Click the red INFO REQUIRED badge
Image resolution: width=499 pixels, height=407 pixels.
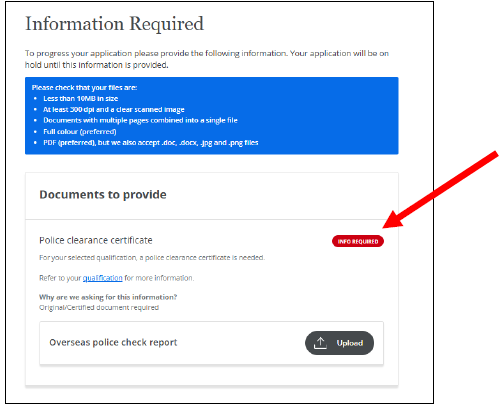pos(358,241)
